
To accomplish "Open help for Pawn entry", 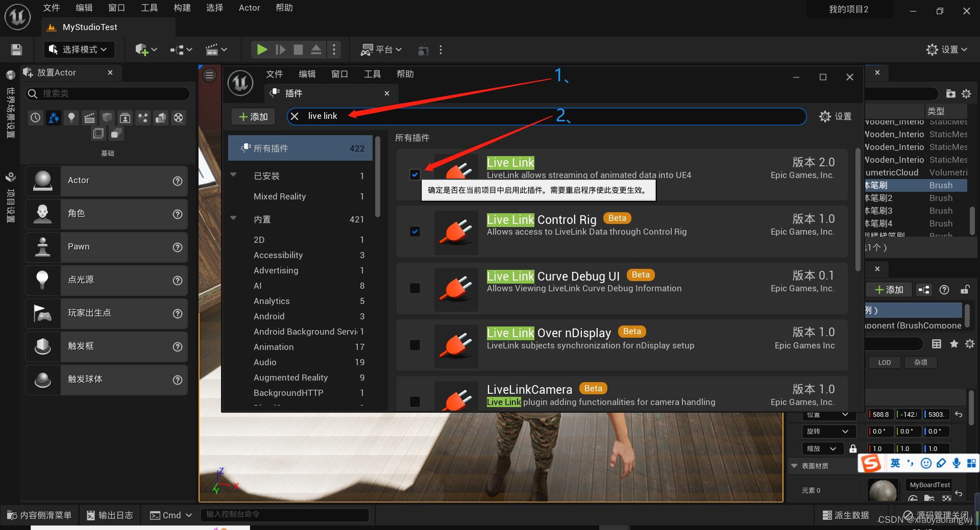I will tap(178, 247).
